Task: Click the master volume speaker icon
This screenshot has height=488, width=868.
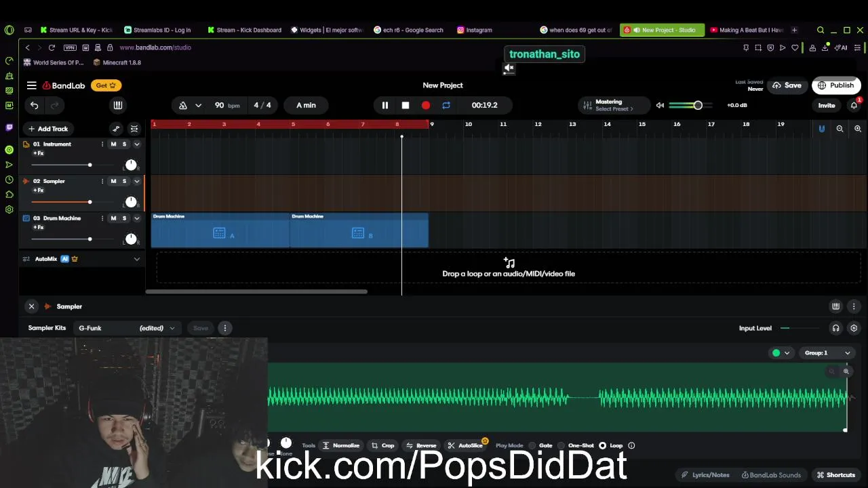Action: pyautogui.click(x=660, y=105)
